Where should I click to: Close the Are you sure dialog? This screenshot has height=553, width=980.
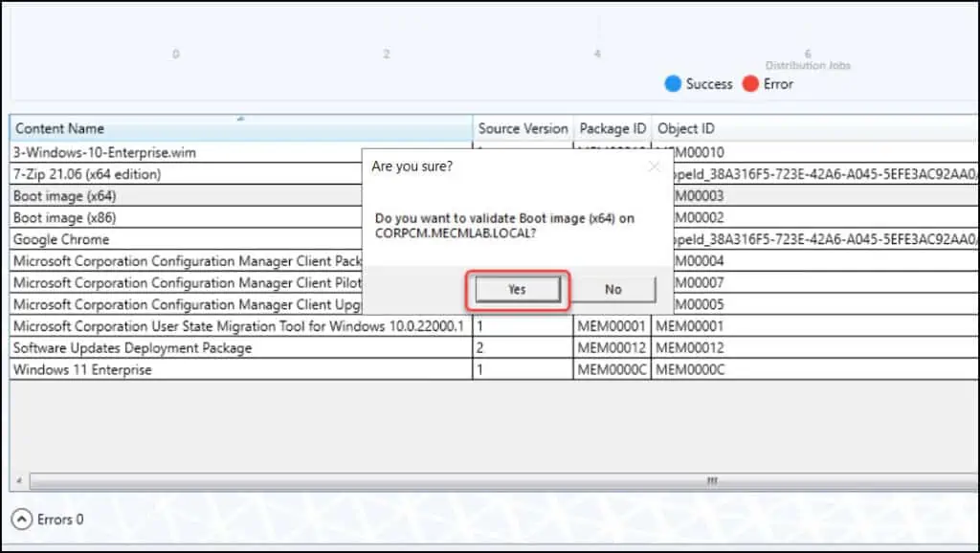(x=654, y=166)
